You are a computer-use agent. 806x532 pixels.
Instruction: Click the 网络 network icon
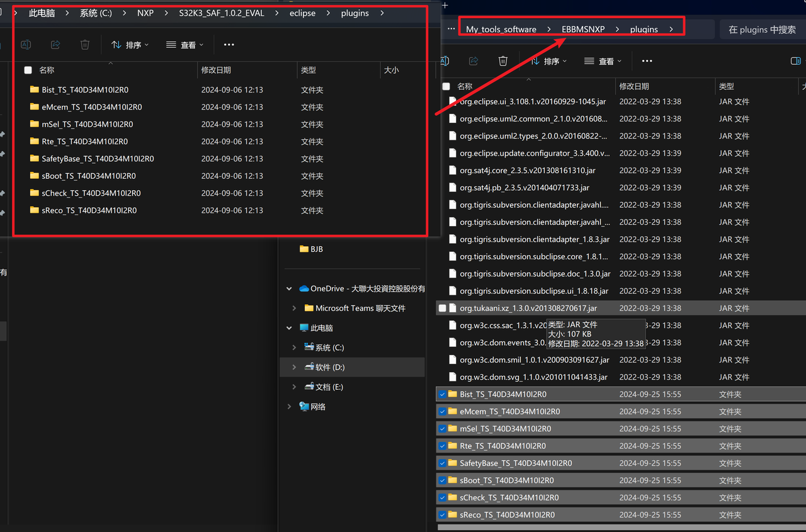coord(304,407)
